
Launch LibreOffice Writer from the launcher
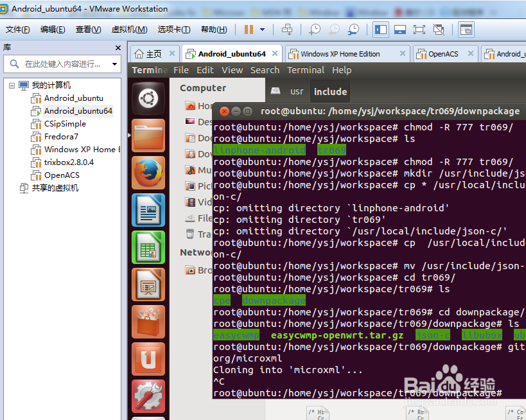[148, 210]
